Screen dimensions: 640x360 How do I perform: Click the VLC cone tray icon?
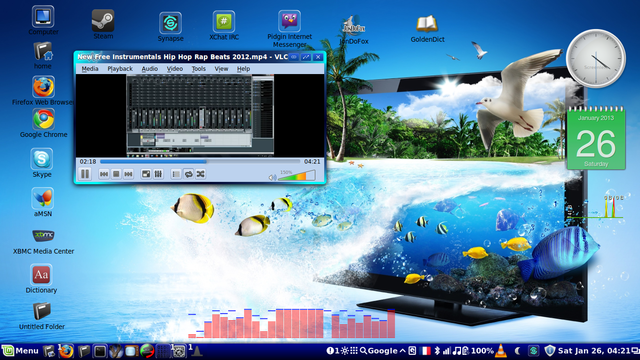tap(501, 351)
